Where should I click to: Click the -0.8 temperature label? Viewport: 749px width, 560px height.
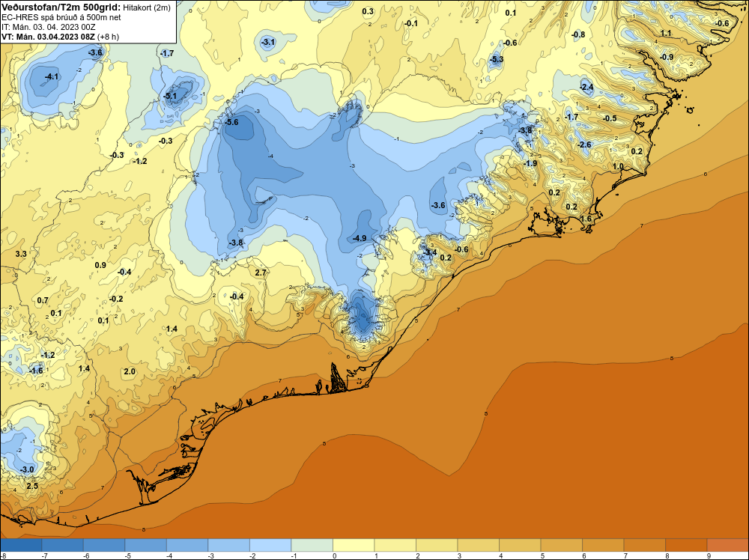[x=578, y=34]
